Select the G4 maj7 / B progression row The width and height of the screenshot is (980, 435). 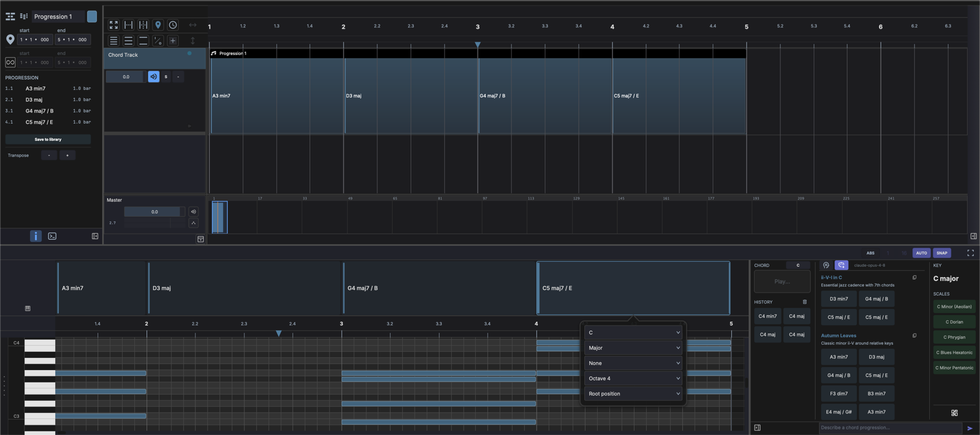(48, 111)
